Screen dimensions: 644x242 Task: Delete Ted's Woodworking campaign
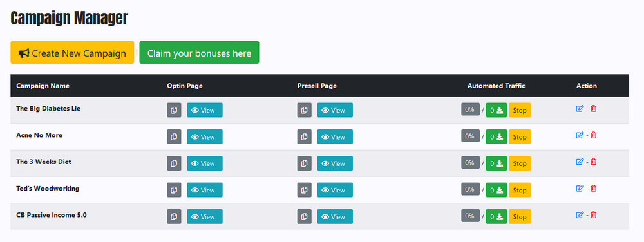click(x=594, y=189)
